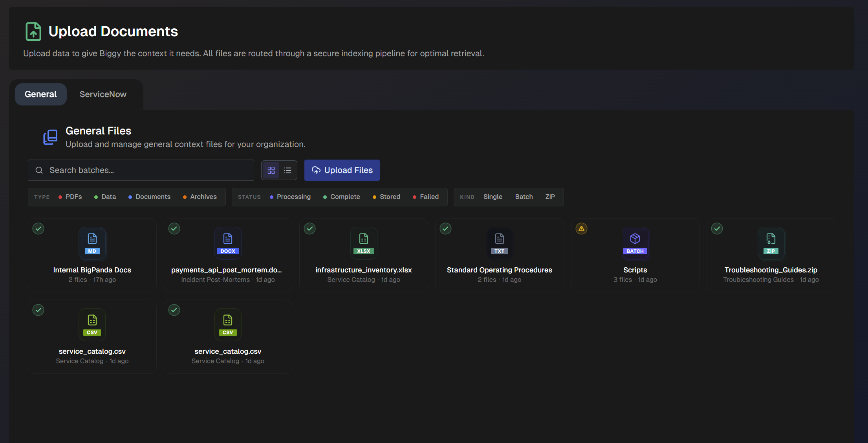The height and width of the screenshot is (443, 868).
Task: Open the second service_catalog.csv CSV icon
Action: (x=228, y=325)
